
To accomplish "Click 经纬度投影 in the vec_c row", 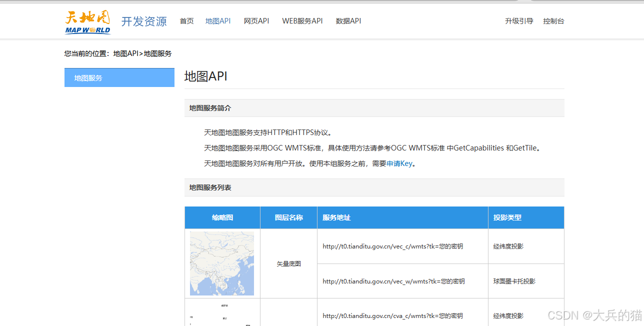I will point(508,246).
